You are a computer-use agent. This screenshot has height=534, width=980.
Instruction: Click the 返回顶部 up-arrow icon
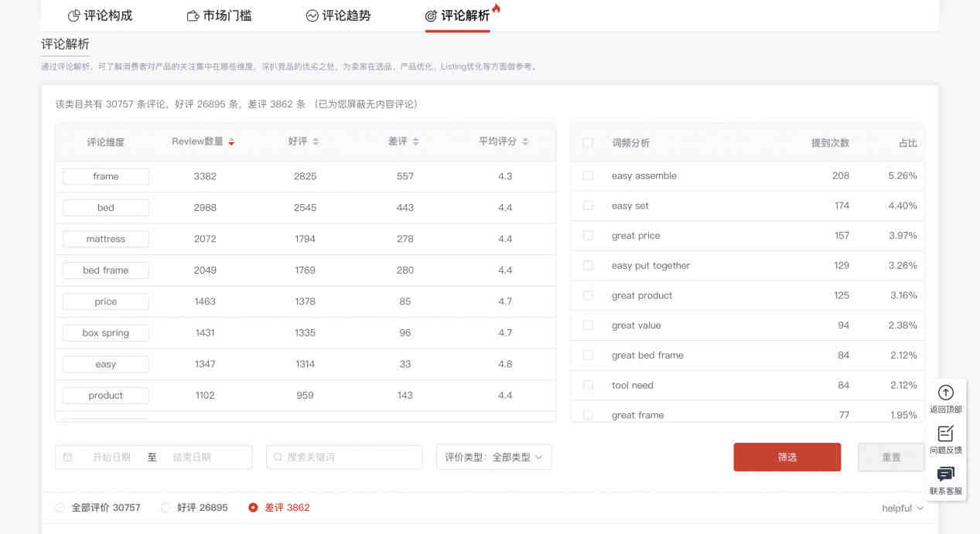(x=945, y=393)
